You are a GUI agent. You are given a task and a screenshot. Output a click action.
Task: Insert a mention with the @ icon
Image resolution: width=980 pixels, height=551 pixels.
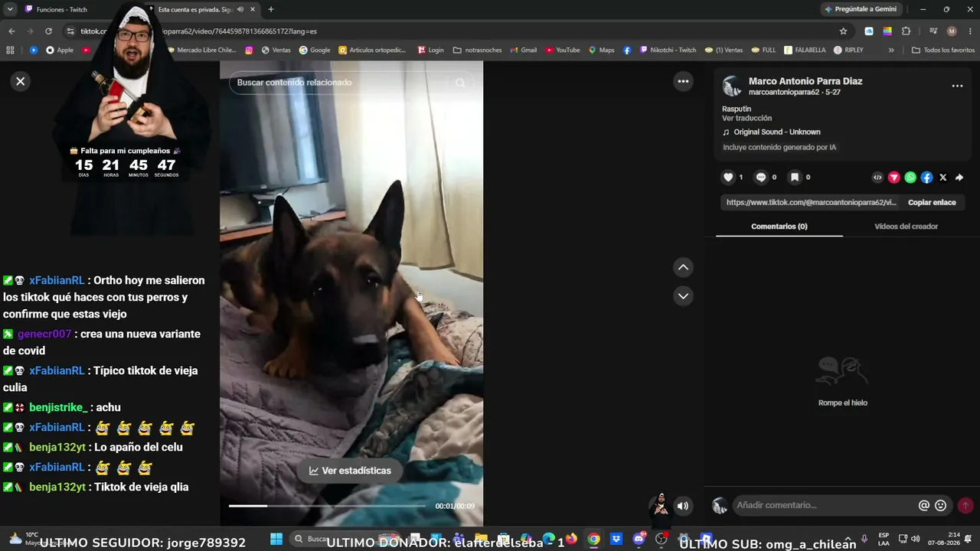(924, 505)
